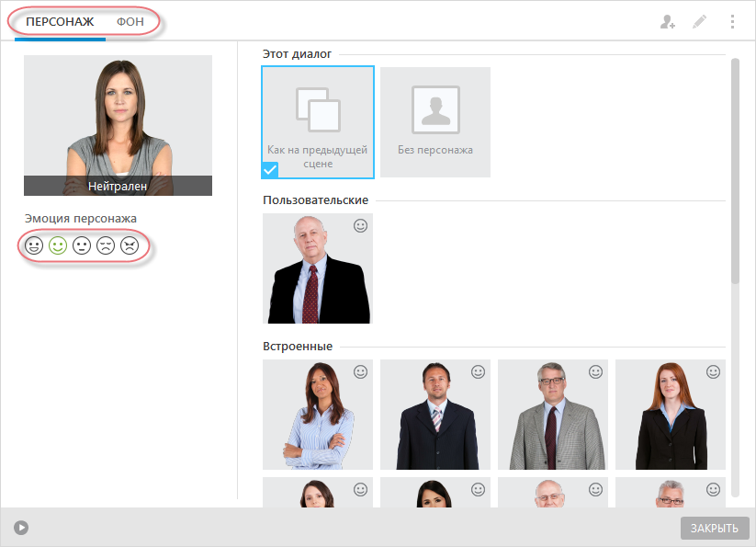Open the three-dot more options menu
The width and height of the screenshot is (756, 547).
[732, 22]
